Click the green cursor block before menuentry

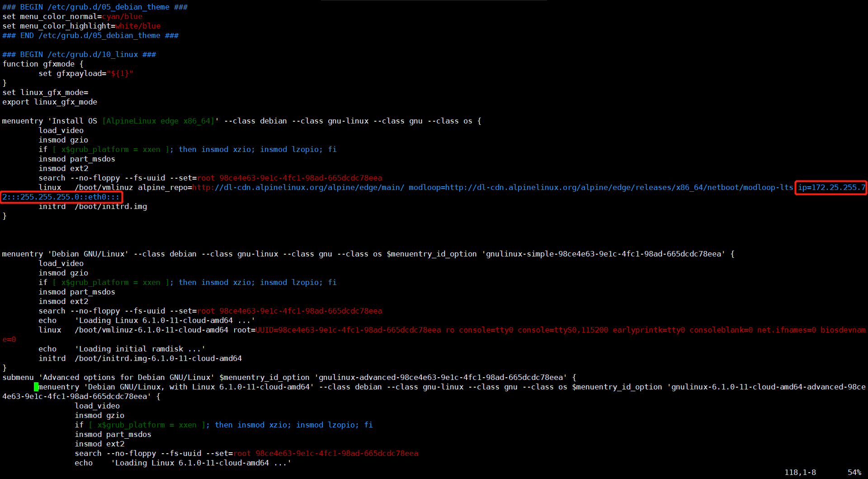[x=36, y=387]
